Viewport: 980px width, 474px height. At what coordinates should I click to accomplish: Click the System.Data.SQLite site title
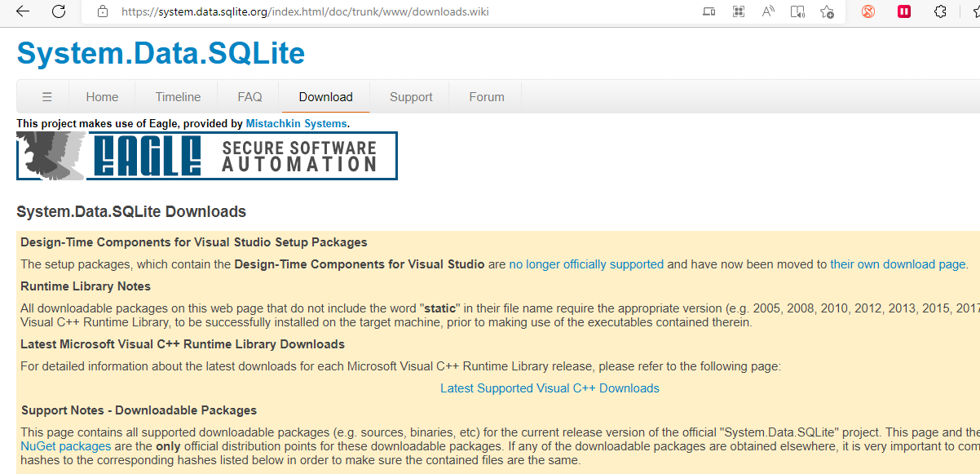161,53
